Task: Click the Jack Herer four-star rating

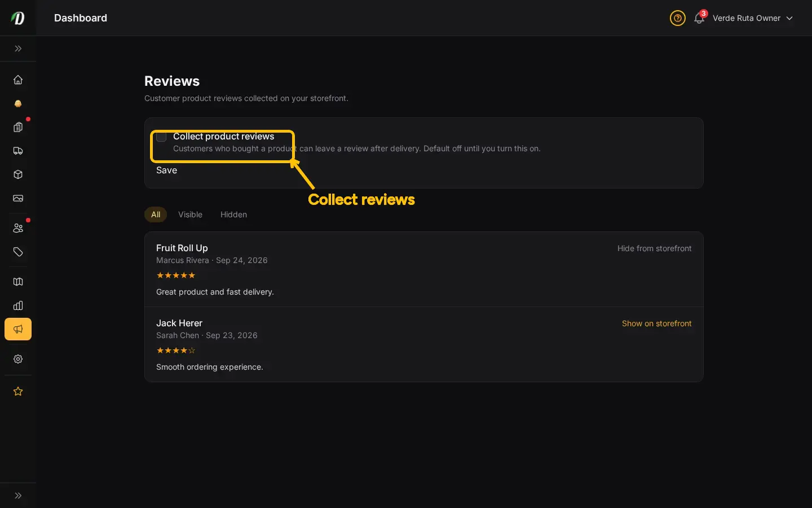Action: 176,351
